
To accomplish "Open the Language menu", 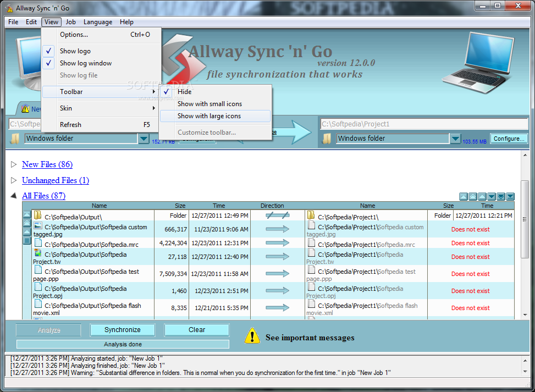I will pos(98,22).
